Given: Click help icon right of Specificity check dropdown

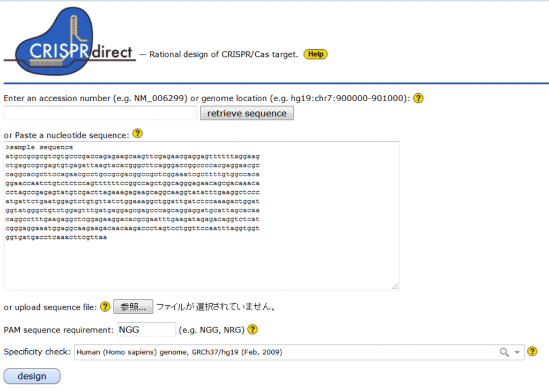Looking at the screenshot, I should 532,351.
